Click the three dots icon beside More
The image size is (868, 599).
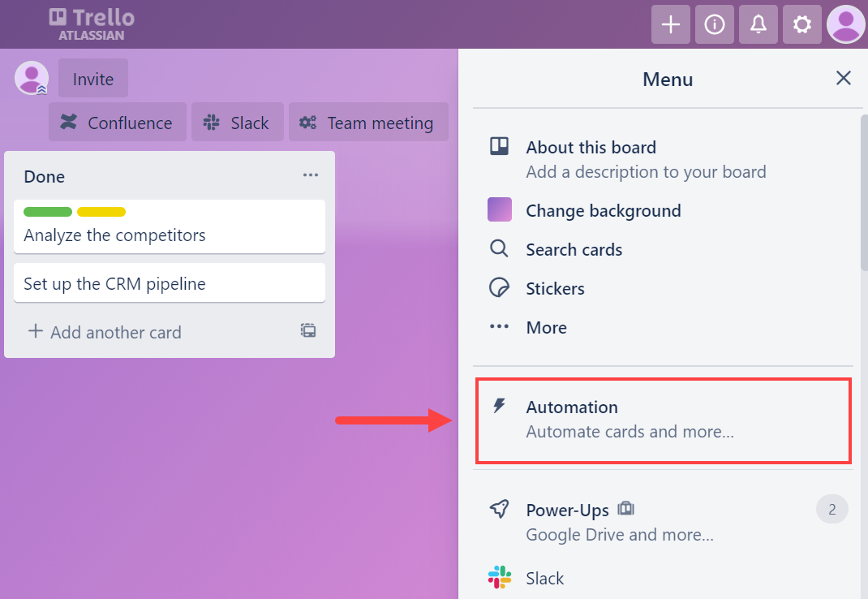[x=499, y=326]
